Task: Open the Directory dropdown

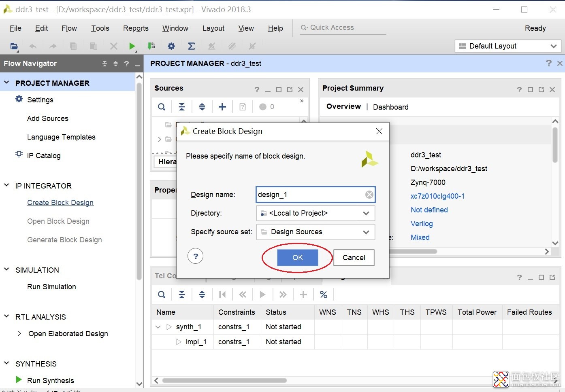Action: pos(366,213)
